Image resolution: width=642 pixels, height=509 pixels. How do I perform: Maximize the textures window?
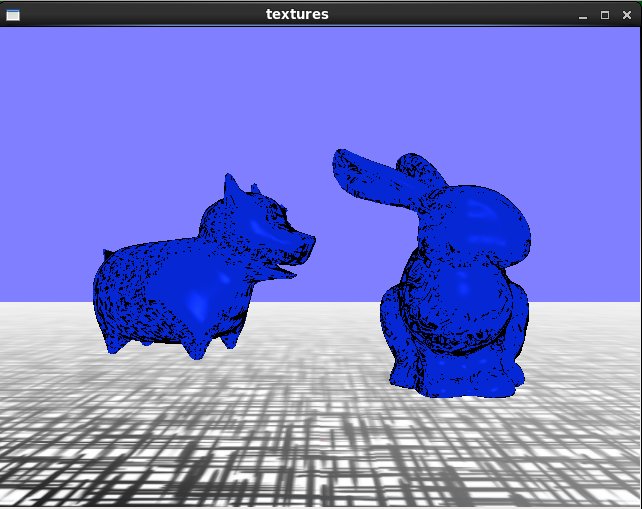605,15
